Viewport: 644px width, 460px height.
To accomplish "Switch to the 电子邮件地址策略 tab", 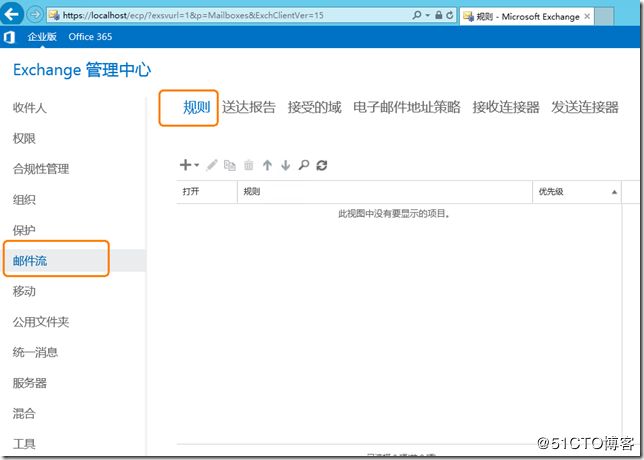I will click(x=407, y=108).
